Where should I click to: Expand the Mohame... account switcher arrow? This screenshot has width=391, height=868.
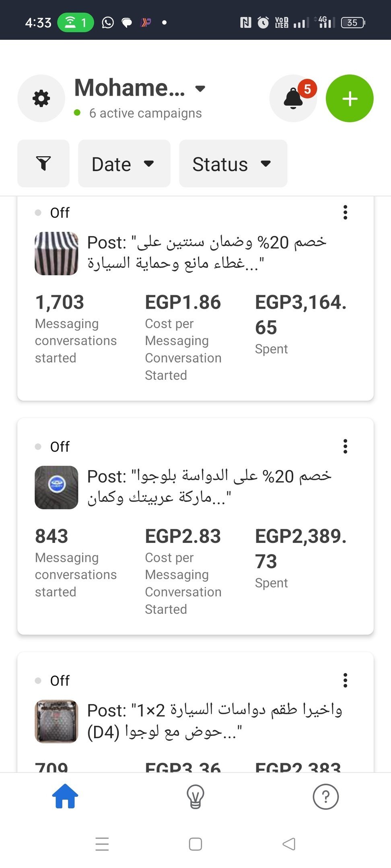pyautogui.click(x=200, y=88)
